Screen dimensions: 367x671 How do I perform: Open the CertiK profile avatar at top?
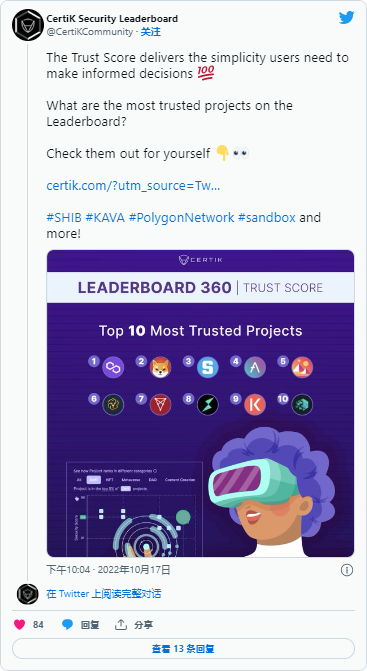28,25
